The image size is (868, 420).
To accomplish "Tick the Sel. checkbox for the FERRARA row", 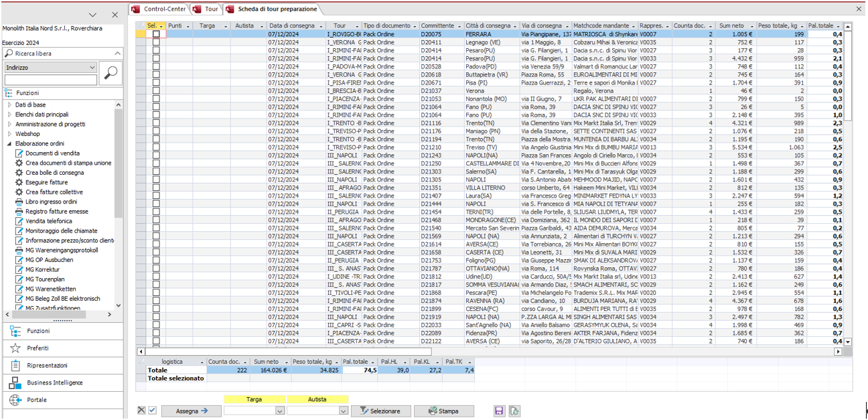I will pyautogui.click(x=156, y=33).
